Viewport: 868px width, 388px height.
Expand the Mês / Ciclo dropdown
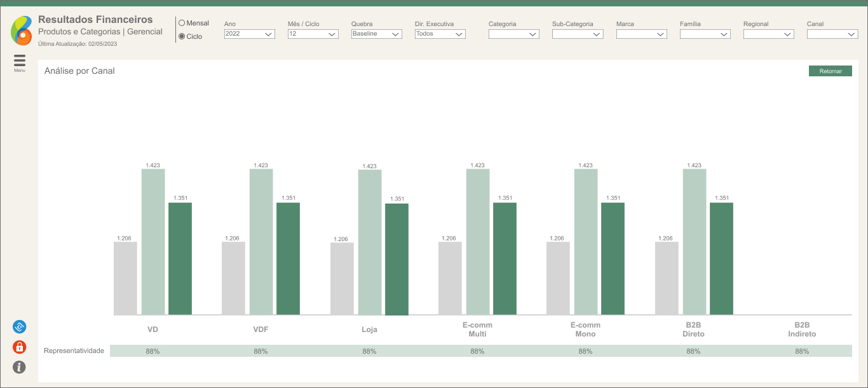point(313,34)
